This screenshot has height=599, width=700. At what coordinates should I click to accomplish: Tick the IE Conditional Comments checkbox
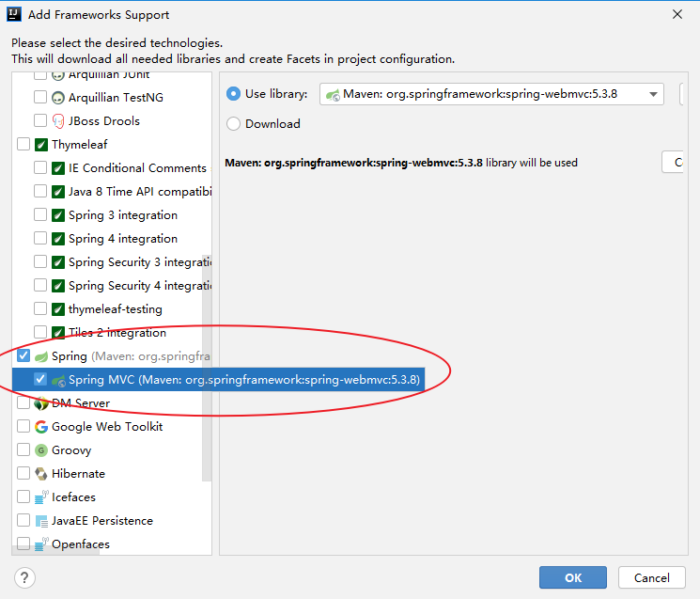point(40,167)
